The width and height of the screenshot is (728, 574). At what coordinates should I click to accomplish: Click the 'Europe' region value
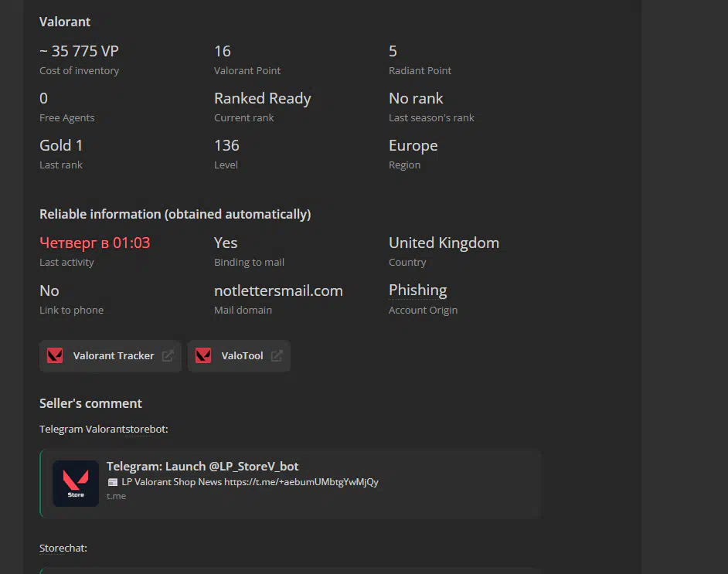point(413,146)
